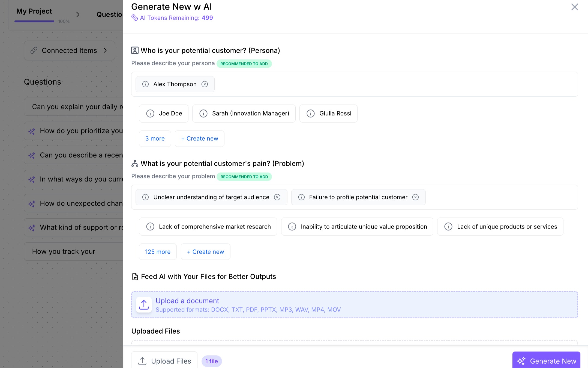The image size is (588, 368).
Task: Remove the Failure to profile potential customer chip
Action: tap(415, 197)
